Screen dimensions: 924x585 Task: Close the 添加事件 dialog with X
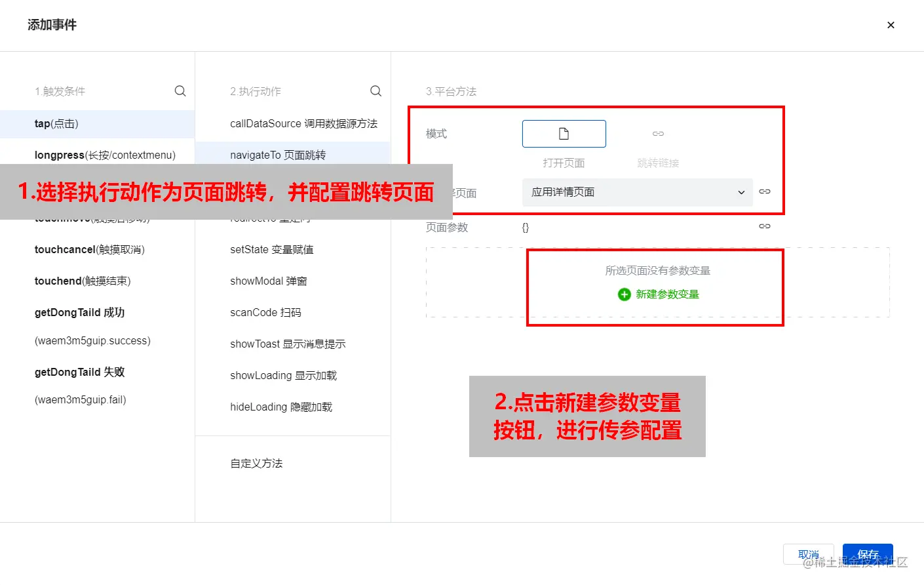tap(891, 25)
